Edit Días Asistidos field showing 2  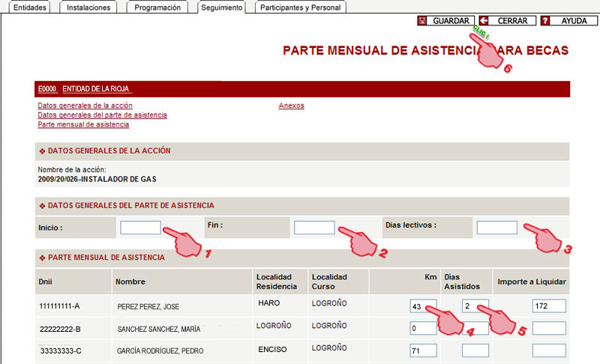pyautogui.click(x=475, y=306)
